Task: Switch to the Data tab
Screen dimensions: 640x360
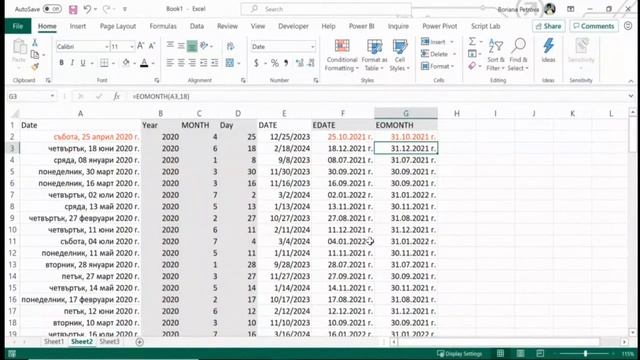Action: tap(197, 26)
